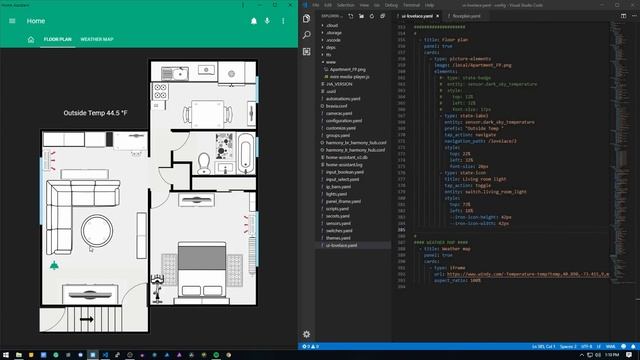Screen dimensions: 640x360
Task: Open home-assistant.log in Explorer
Action: coord(344,165)
